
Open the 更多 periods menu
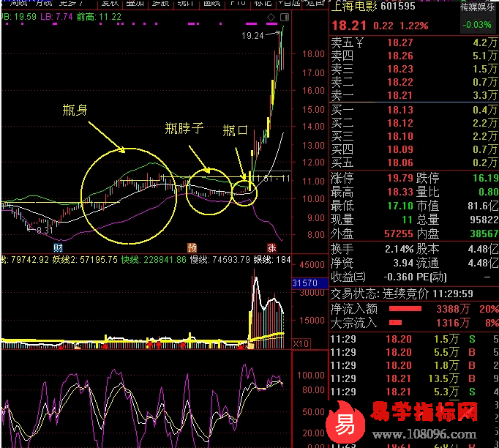tap(71, 3)
